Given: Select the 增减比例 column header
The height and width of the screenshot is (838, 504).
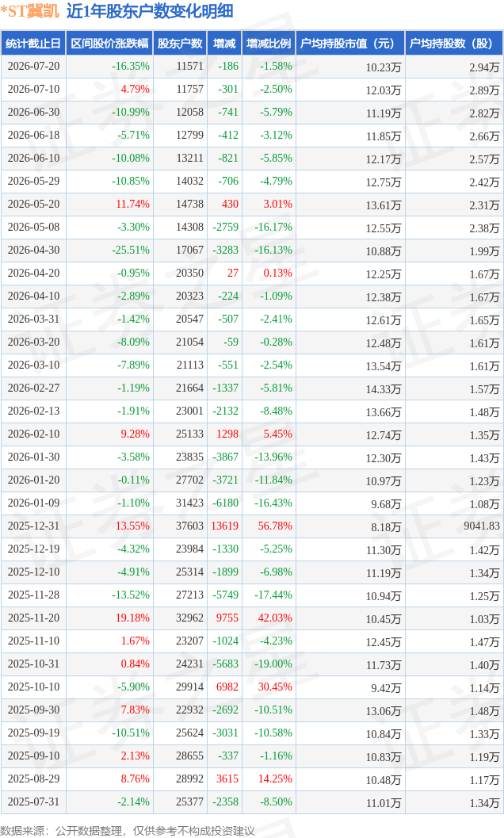Looking at the screenshot, I should point(269,44).
